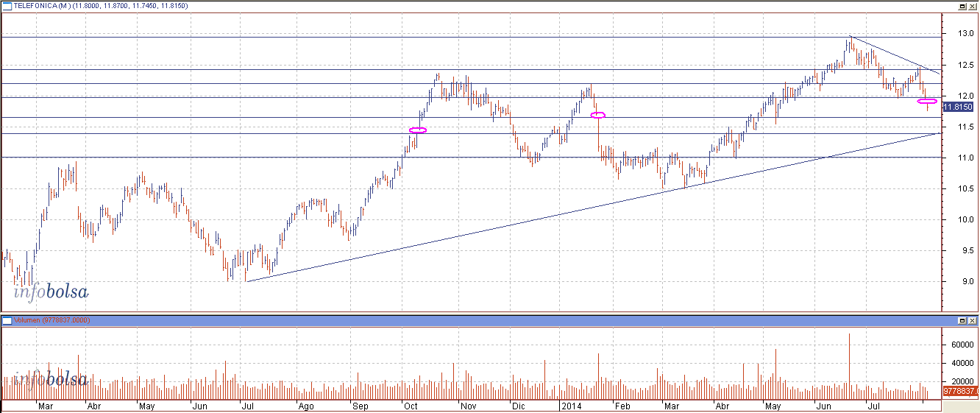
Task: Click the Feb label on the time axis
Action: [x=622, y=406]
